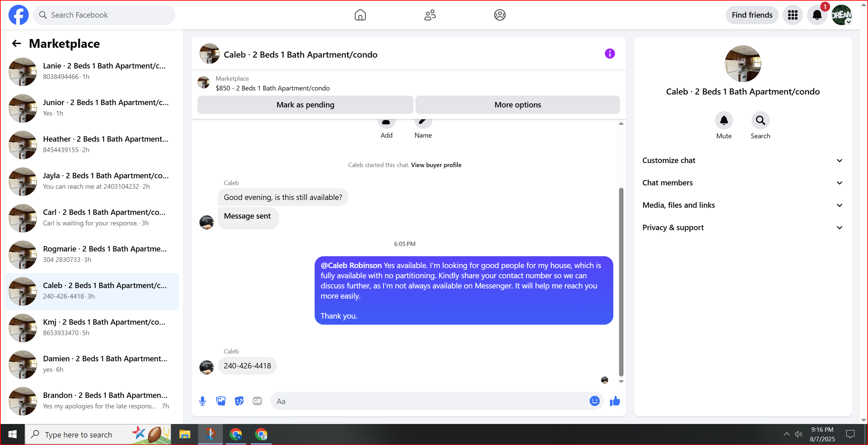The width and height of the screenshot is (868, 445).
Task: Click Caleb's avatar beside 240-426-4418 message
Action: click(x=206, y=367)
